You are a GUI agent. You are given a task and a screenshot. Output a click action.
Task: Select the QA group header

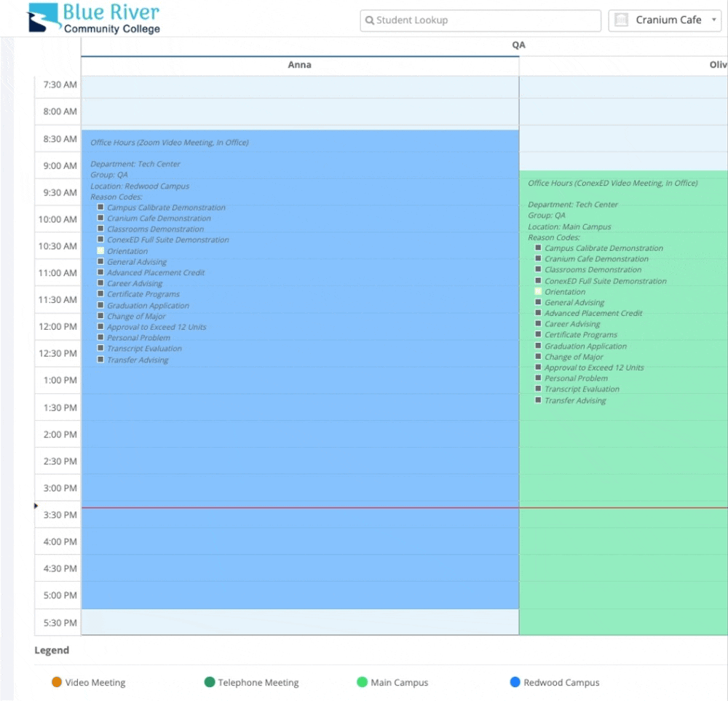[518, 45]
